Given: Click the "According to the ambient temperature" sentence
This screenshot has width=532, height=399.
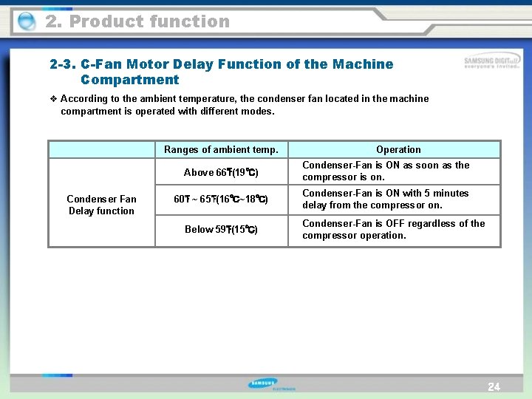Looking at the screenshot, I should [245, 99].
